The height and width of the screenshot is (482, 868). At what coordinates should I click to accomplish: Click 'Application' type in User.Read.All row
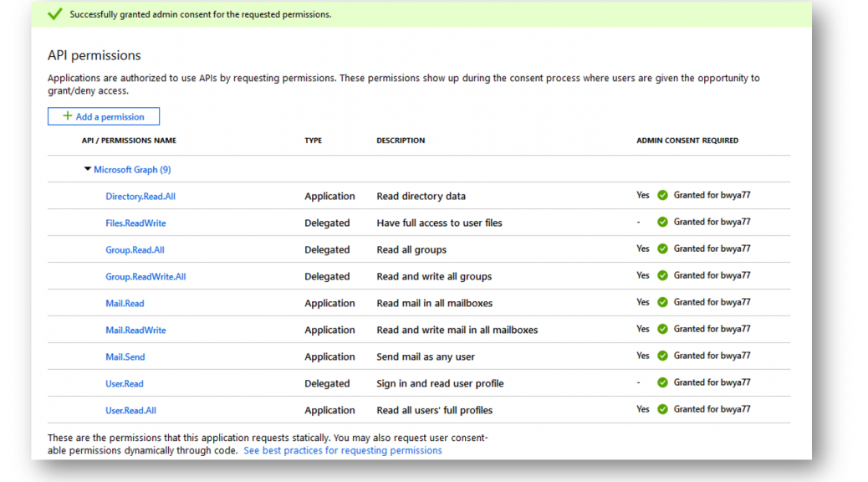[330, 410]
